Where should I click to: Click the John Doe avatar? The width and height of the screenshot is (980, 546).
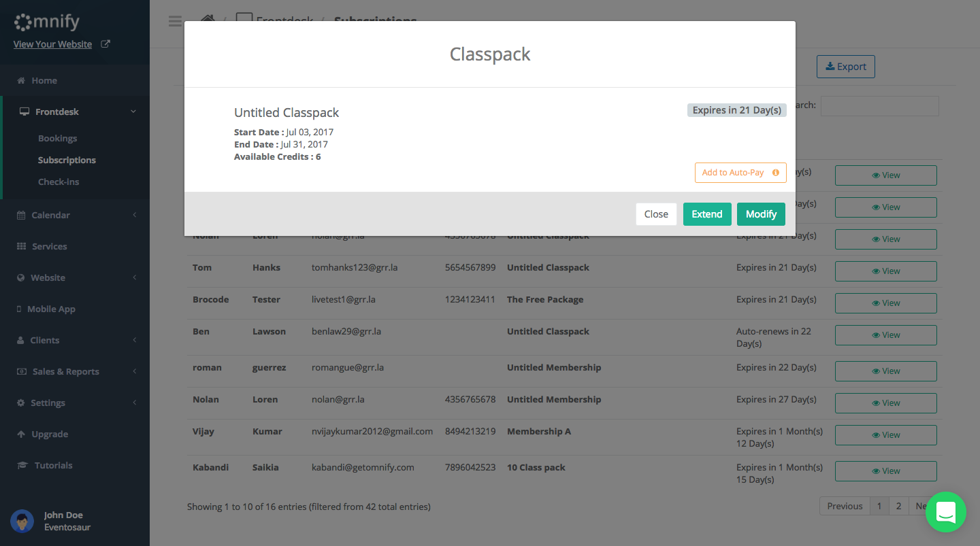[22, 521]
